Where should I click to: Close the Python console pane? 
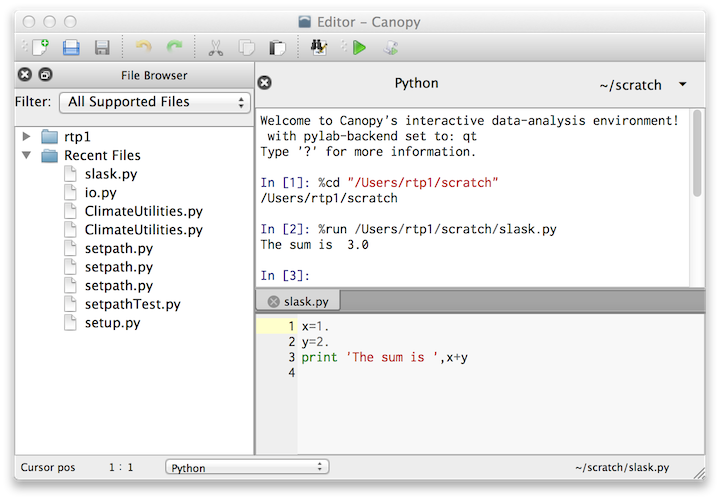[265, 83]
